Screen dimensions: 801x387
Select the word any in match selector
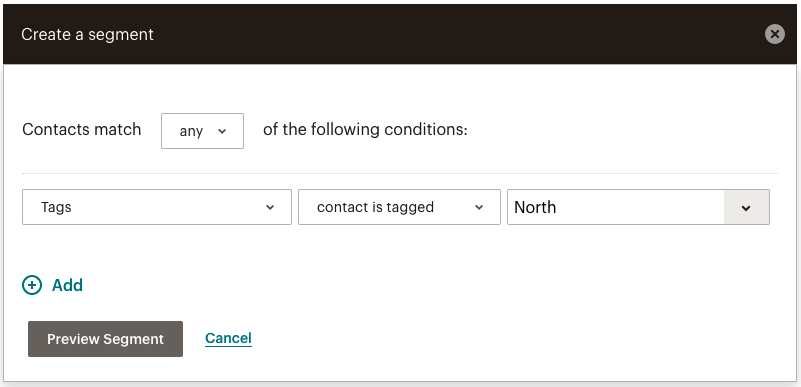pos(191,132)
